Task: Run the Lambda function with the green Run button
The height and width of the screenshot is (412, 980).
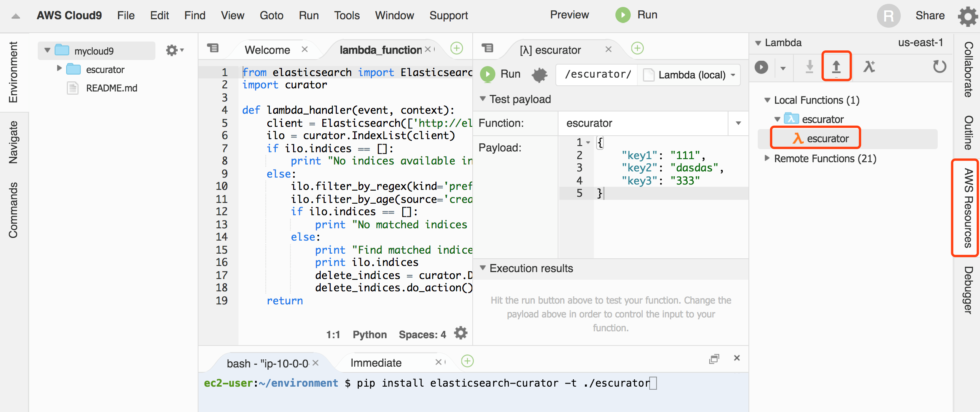Action: (500, 74)
